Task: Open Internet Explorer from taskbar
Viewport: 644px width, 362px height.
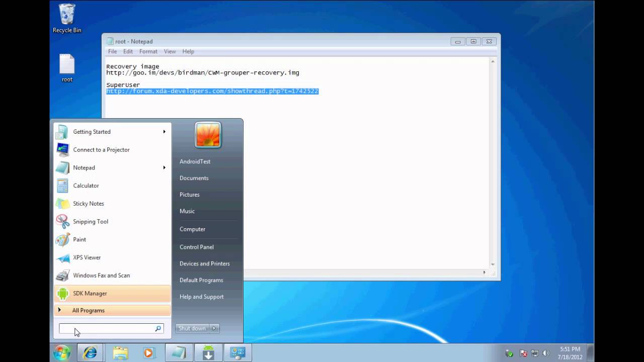Action: pos(91,352)
